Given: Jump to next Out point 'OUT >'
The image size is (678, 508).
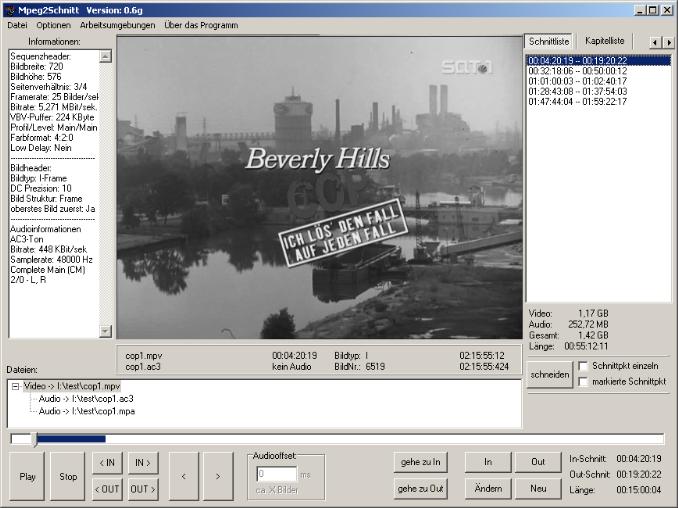Looking at the screenshot, I should click(142, 489).
